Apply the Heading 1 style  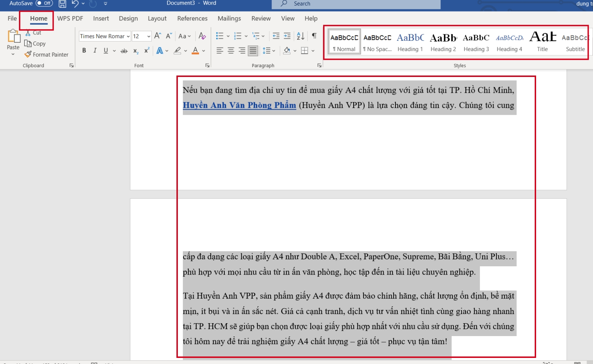pos(410,42)
